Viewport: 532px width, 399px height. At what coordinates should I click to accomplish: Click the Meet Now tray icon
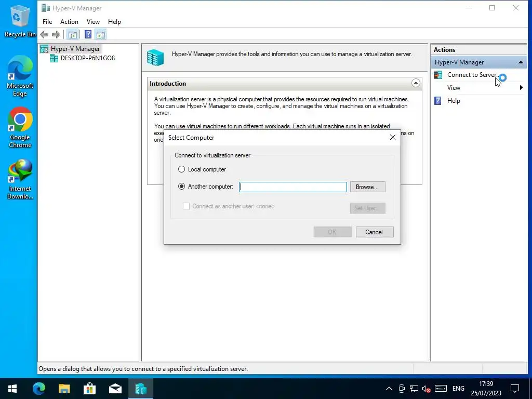[x=402, y=389]
